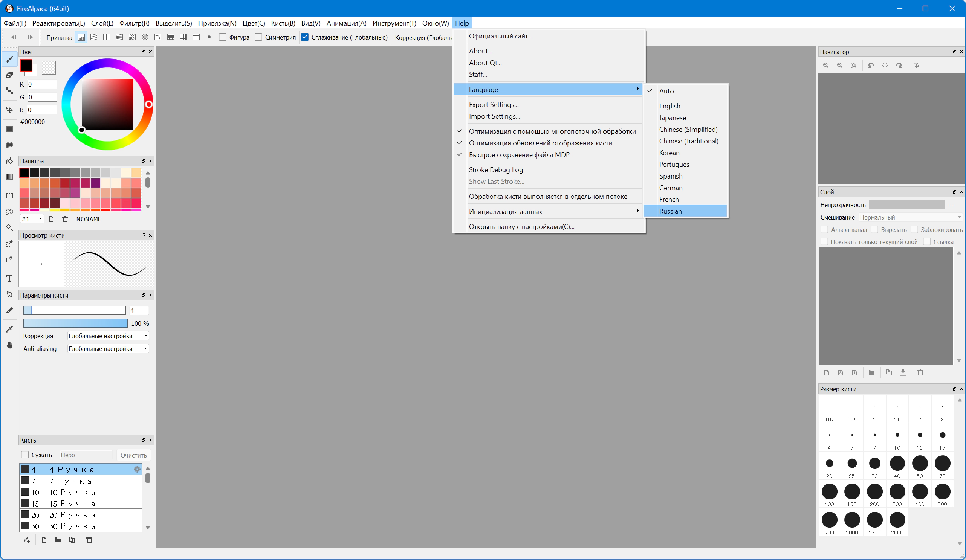
Task: Enable the Симметрия checkbox
Action: (259, 37)
